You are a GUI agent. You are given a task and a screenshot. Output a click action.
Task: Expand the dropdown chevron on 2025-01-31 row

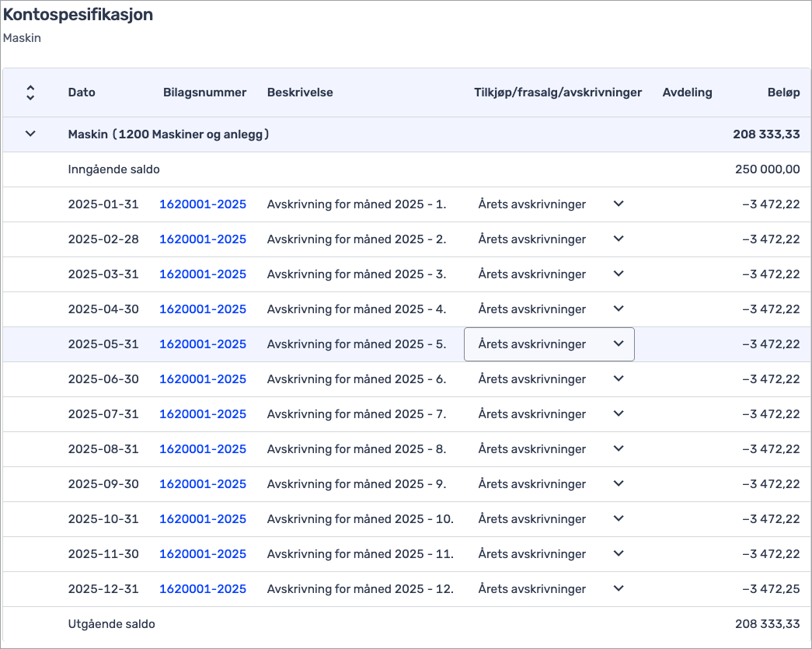pos(619,204)
